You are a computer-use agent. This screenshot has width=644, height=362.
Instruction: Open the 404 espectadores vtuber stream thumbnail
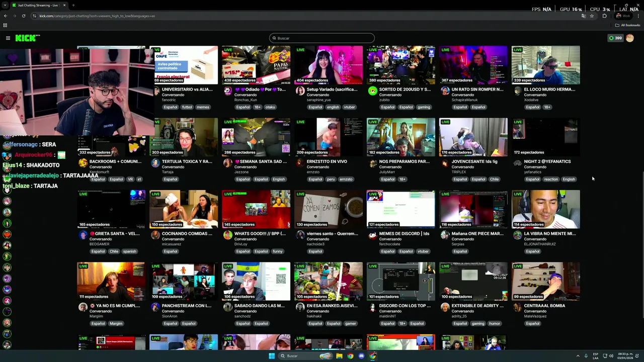click(x=329, y=65)
